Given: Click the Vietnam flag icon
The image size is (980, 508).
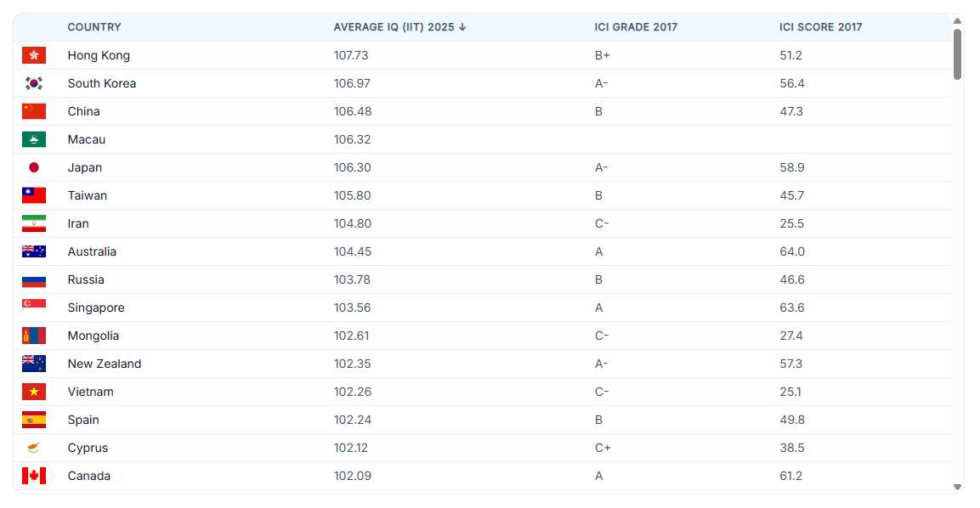Looking at the screenshot, I should click(x=34, y=392).
